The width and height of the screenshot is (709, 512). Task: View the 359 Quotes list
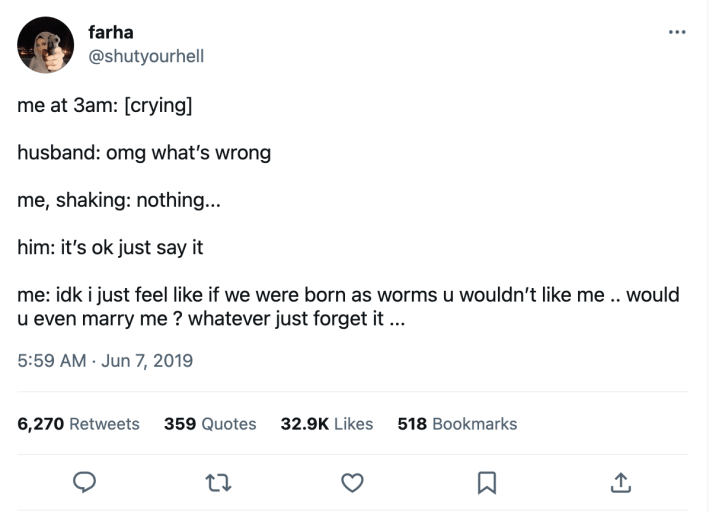click(210, 424)
